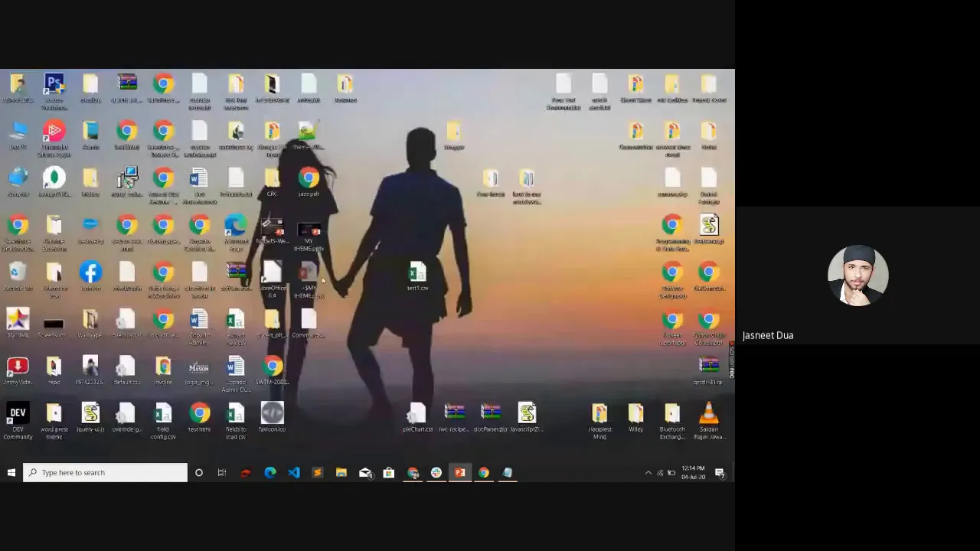Select the extract new.csv file
This screenshot has width=980, height=551.
click(x=236, y=328)
